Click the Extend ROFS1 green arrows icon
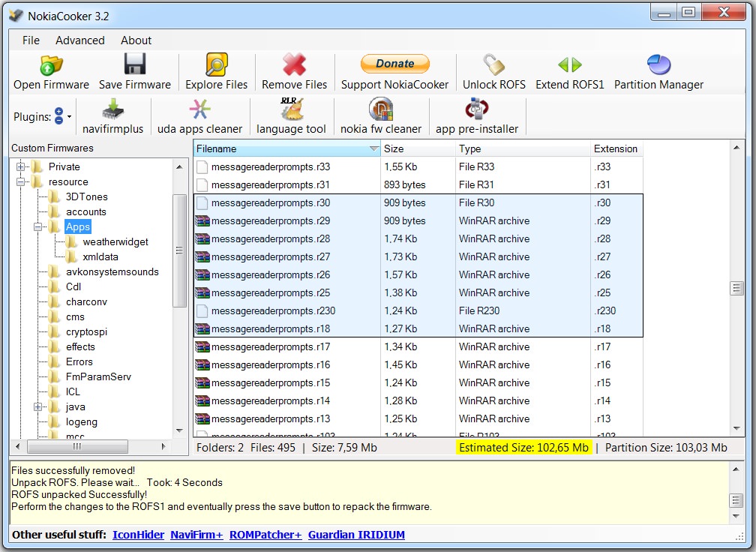Screen dimensions: 756x552 [x=569, y=64]
